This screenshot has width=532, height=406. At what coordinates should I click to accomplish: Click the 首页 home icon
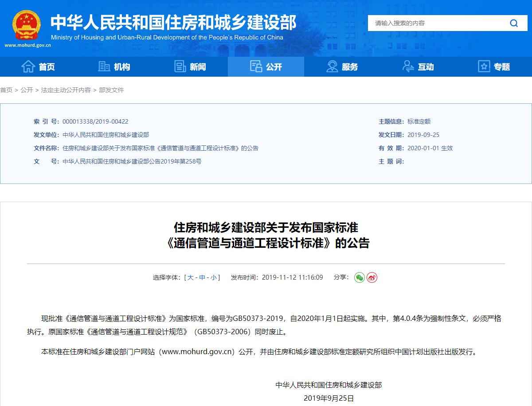point(28,66)
